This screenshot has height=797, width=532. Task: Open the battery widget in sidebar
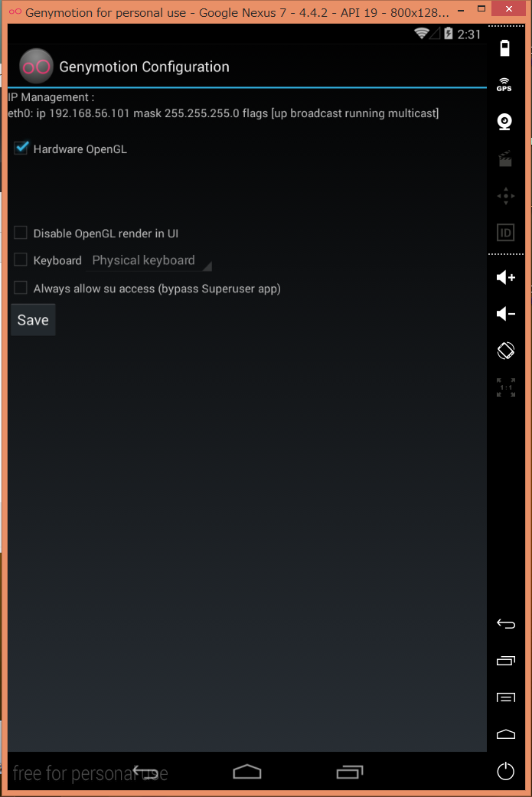pyautogui.click(x=504, y=48)
